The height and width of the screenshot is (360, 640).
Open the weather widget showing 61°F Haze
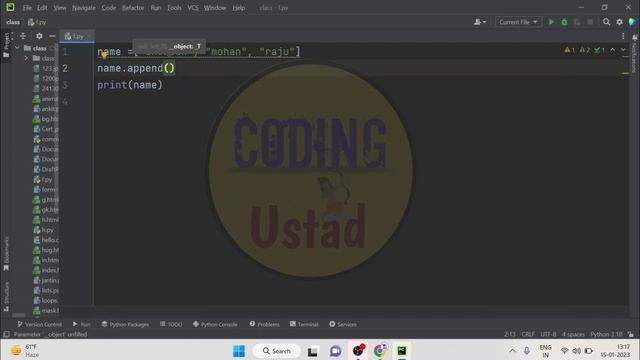(25, 351)
